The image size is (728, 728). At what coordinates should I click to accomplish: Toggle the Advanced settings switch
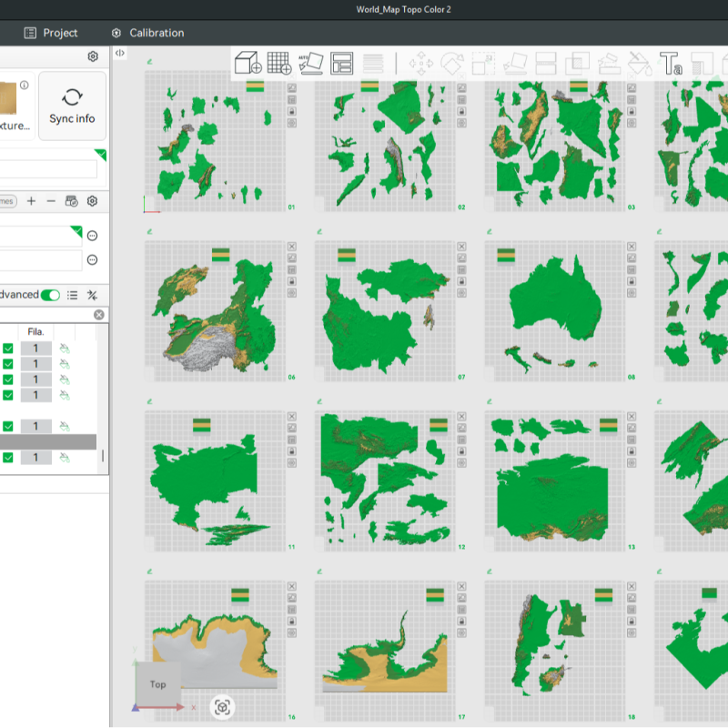coord(50,295)
